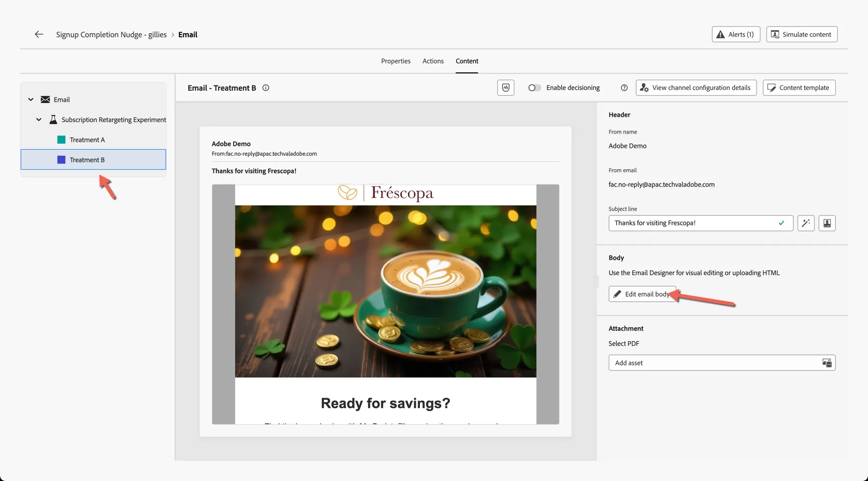Collapse the Email tree node
This screenshot has width=868, height=481.
click(31, 99)
